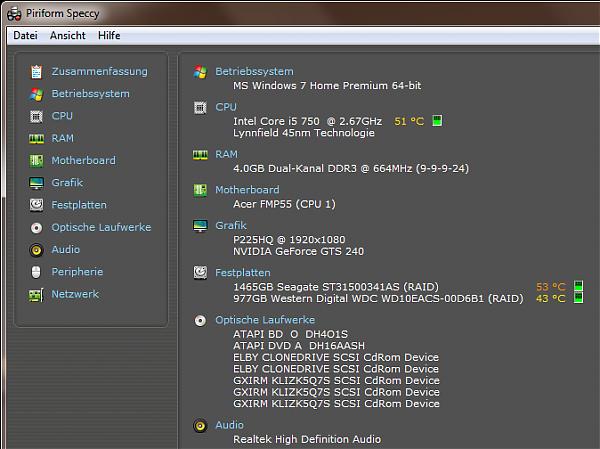Image resolution: width=600 pixels, height=449 pixels.
Task: Click the Netzwerk card icon in sidebar
Action: 36,295
